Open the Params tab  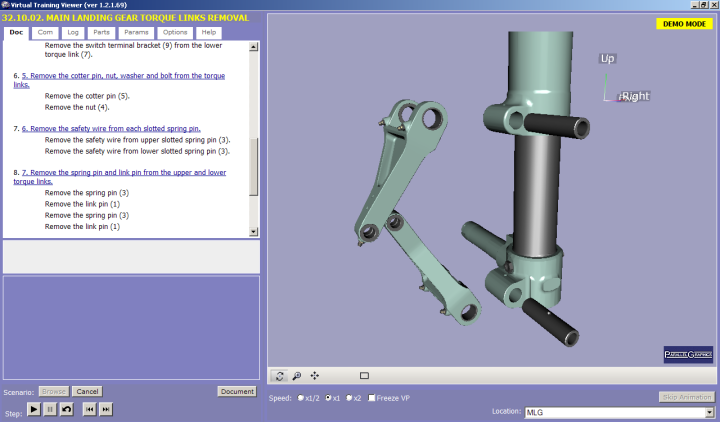coord(136,33)
